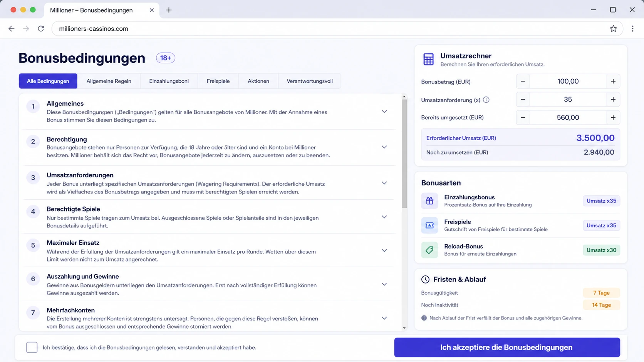Click the Einzahlungsbonus gift icon

[x=429, y=201]
